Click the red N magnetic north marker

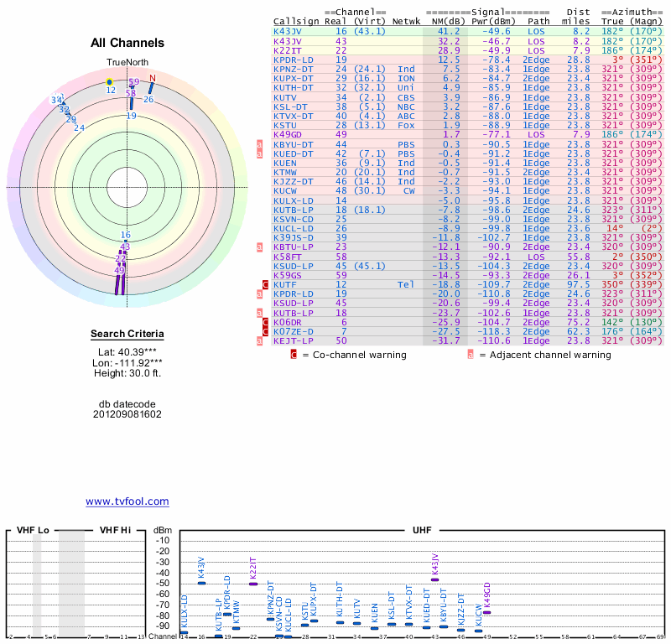click(x=152, y=79)
